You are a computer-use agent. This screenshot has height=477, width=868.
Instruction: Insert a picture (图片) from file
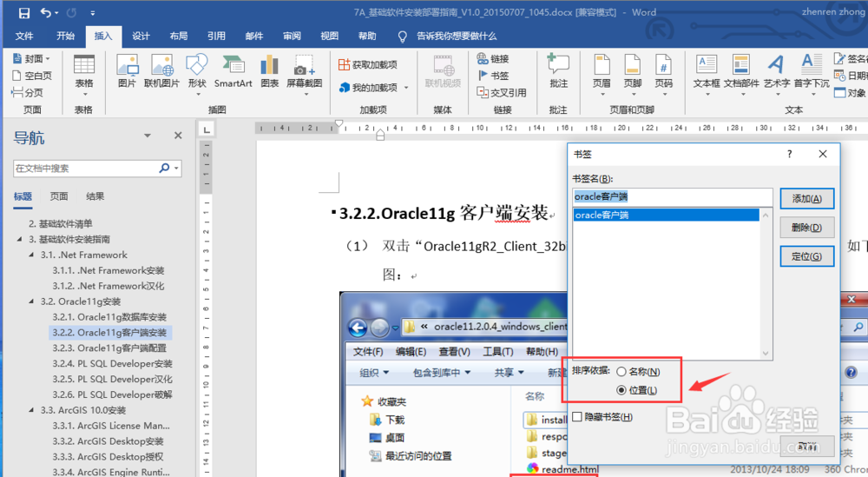click(x=127, y=72)
